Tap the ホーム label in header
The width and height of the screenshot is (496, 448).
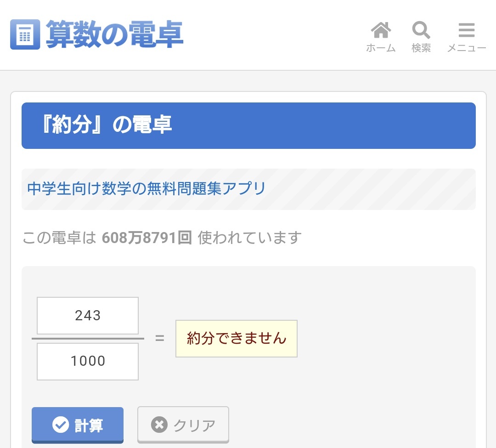[381, 48]
